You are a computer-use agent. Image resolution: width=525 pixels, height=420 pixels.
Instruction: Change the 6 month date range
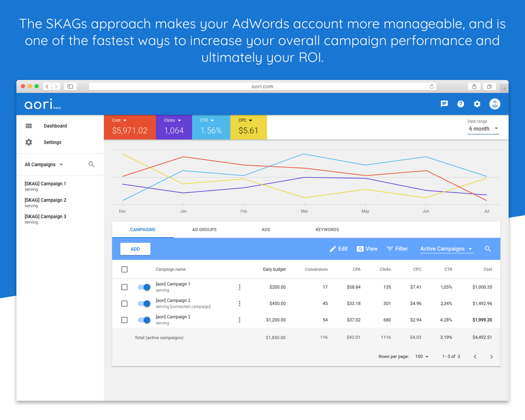click(484, 129)
